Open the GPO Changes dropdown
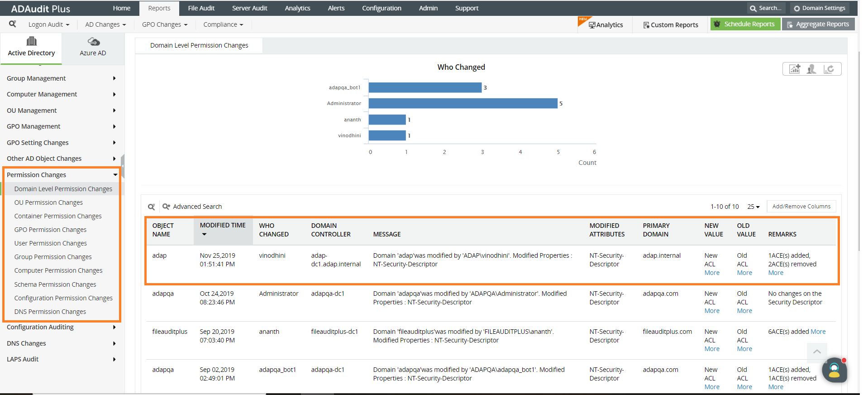This screenshot has width=868, height=395. (165, 24)
